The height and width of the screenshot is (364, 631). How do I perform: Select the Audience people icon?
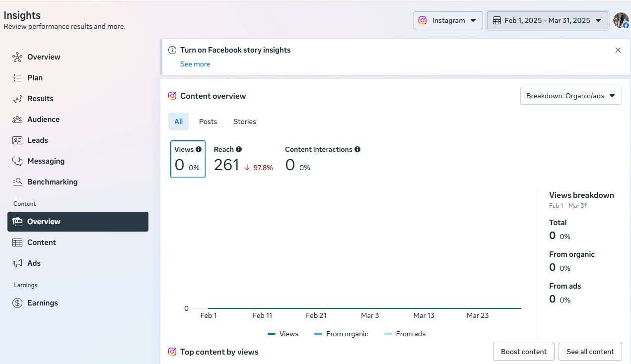coord(17,120)
